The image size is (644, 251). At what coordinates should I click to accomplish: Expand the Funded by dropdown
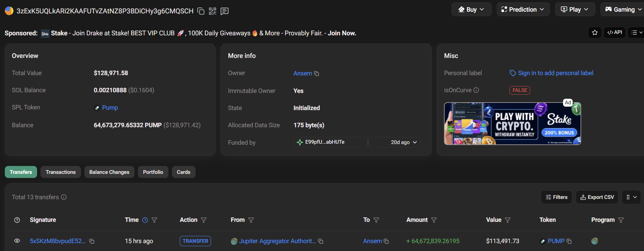point(415,142)
